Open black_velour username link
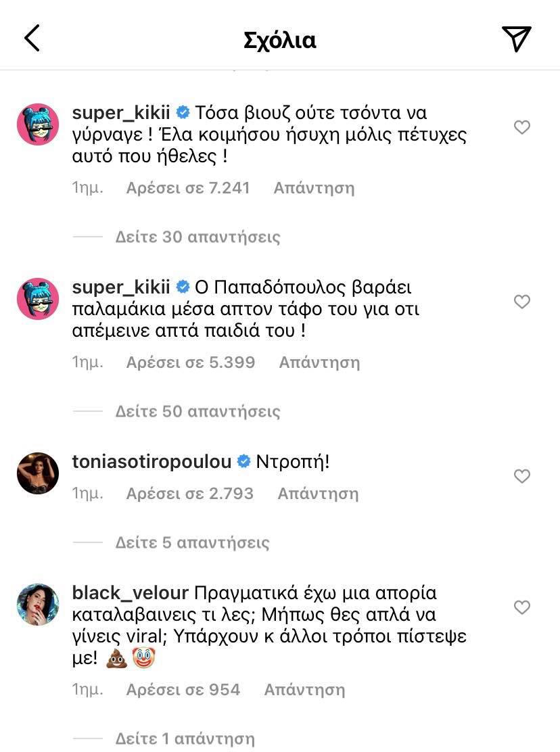560x752 pixels. coord(129,593)
